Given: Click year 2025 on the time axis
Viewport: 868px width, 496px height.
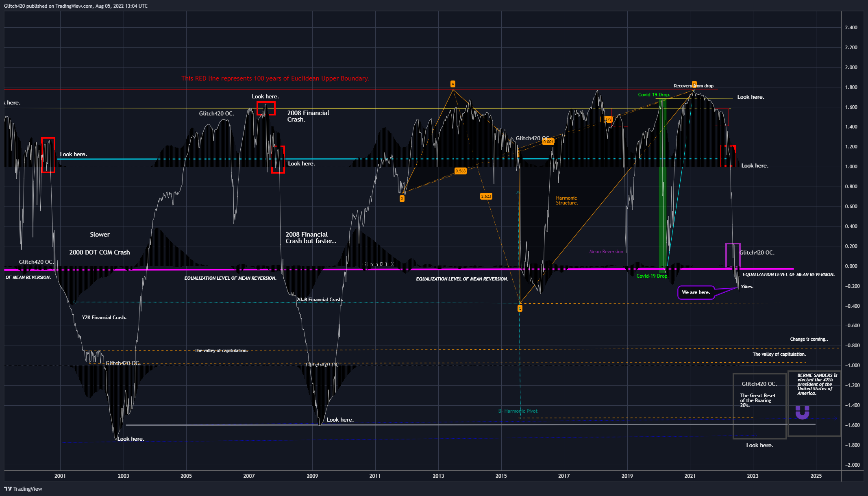Looking at the screenshot, I should pos(816,476).
